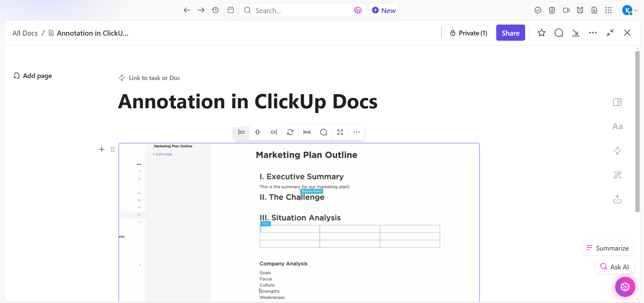Click the Summarize button
Viewport: 644px width, 303px height.
(x=607, y=248)
